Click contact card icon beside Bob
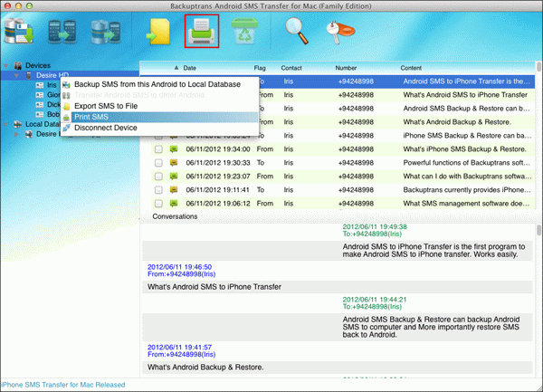Viewport: 543px width, 392px height. tap(40, 114)
